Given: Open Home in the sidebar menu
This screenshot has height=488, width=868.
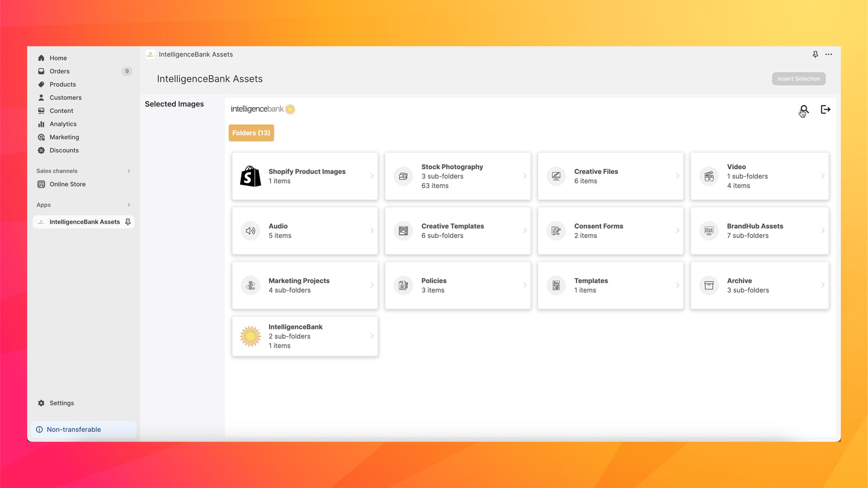Looking at the screenshot, I should pos(58,58).
